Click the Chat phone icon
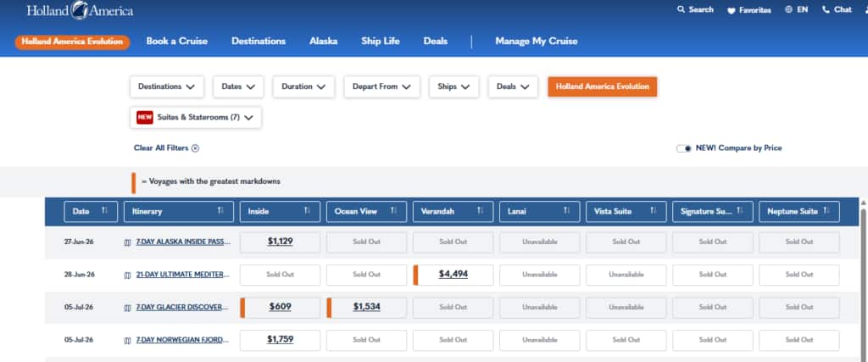The image size is (868, 362). coord(826,9)
